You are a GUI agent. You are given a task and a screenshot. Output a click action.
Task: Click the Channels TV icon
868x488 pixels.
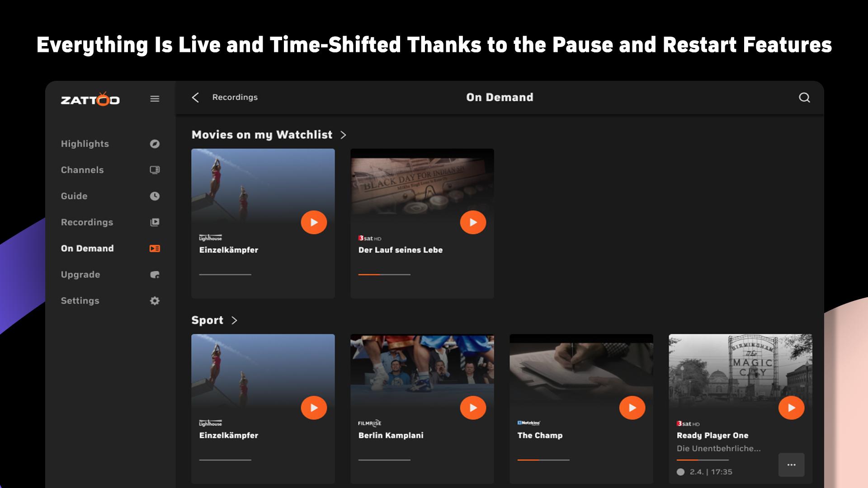(155, 170)
